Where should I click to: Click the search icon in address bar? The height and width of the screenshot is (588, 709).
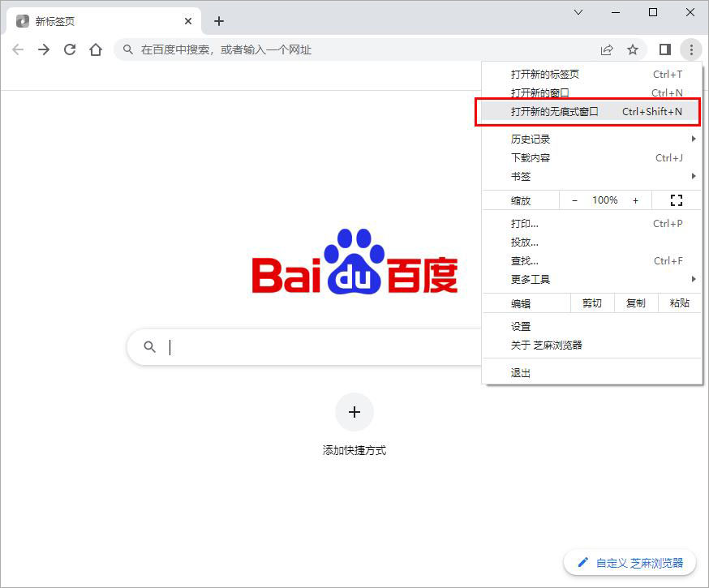tap(128, 49)
